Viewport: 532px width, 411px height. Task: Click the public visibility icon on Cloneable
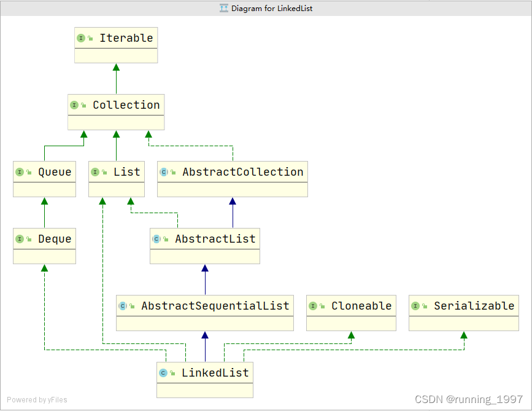click(322, 306)
